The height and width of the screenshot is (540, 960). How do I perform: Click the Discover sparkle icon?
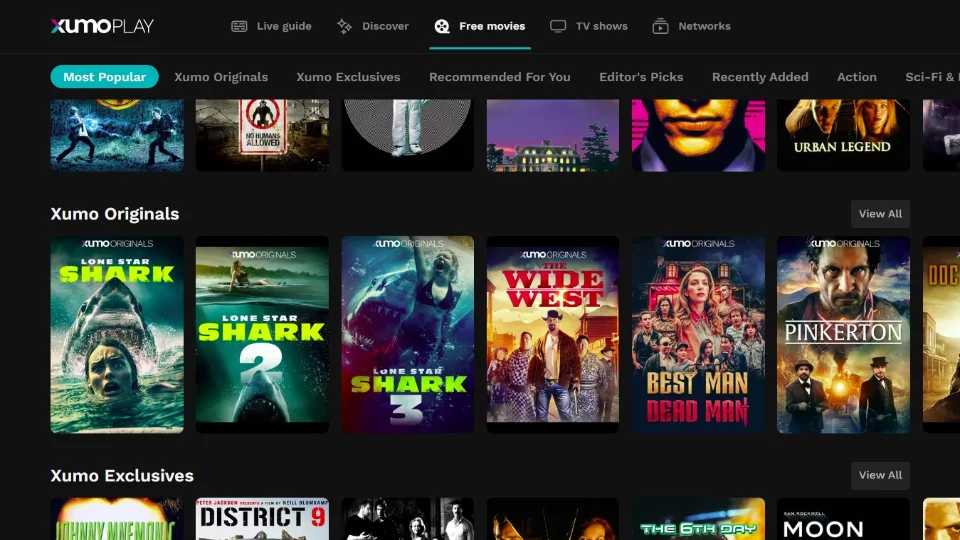tap(344, 26)
